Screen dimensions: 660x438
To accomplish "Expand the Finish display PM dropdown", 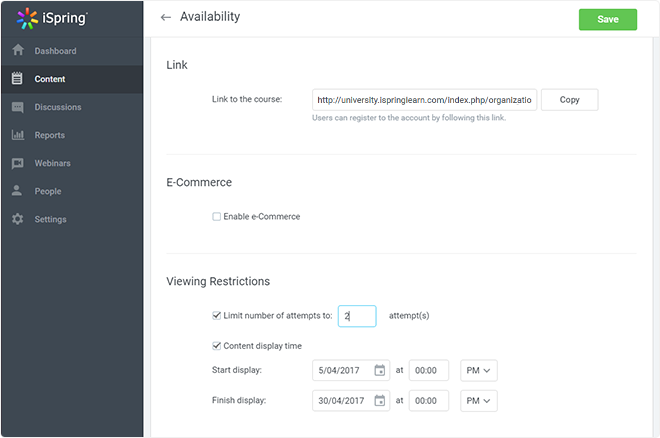I will tap(479, 401).
